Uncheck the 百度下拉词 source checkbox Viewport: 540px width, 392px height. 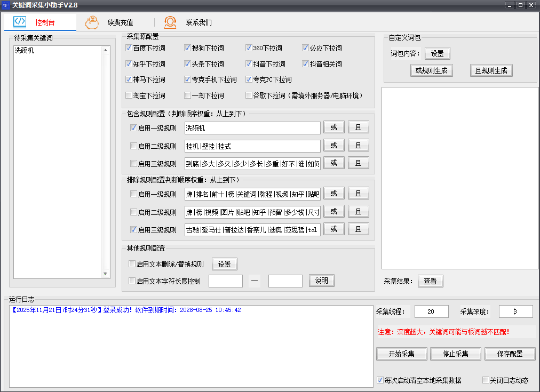click(129, 48)
